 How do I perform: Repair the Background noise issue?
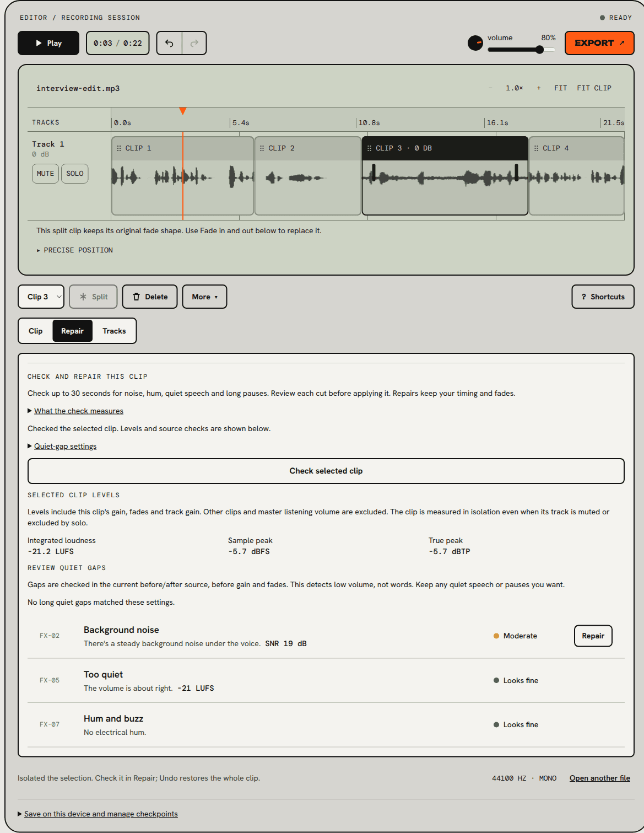(593, 636)
